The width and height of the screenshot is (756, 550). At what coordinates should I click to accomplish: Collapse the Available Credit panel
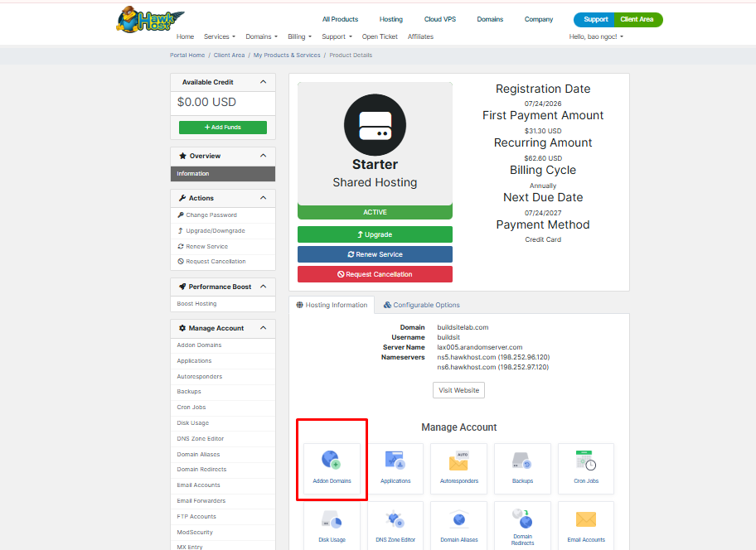click(264, 82)
